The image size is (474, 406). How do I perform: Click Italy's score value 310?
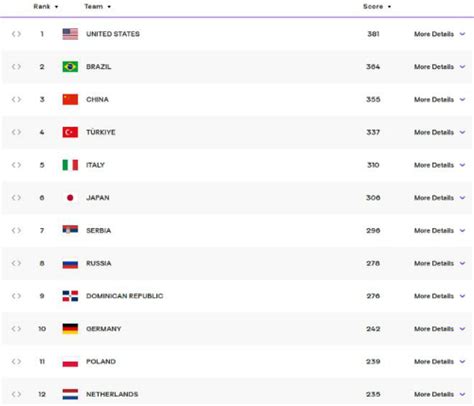[x=373, y=165]
